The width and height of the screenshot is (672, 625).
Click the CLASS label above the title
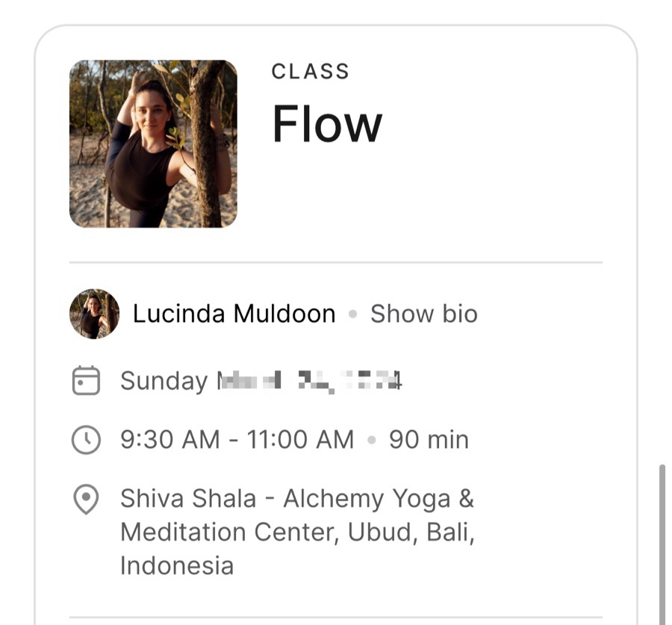(x=311, y=71)
